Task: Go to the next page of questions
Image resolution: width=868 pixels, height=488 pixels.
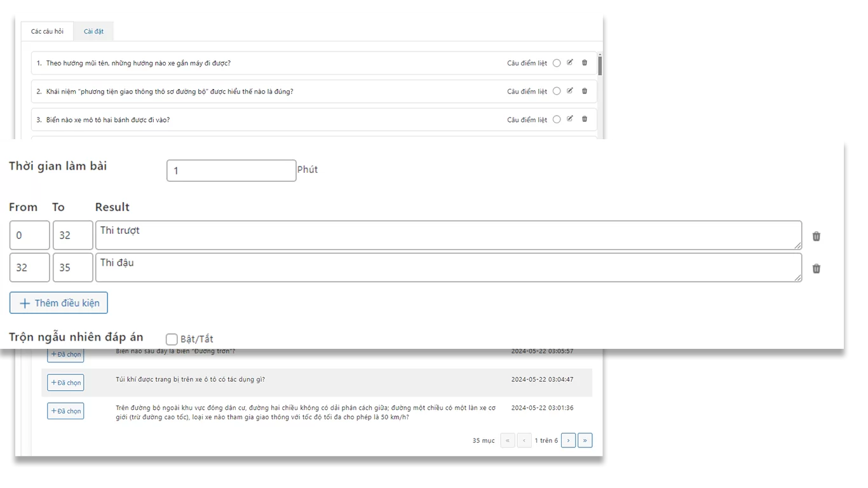Action: 569,440
